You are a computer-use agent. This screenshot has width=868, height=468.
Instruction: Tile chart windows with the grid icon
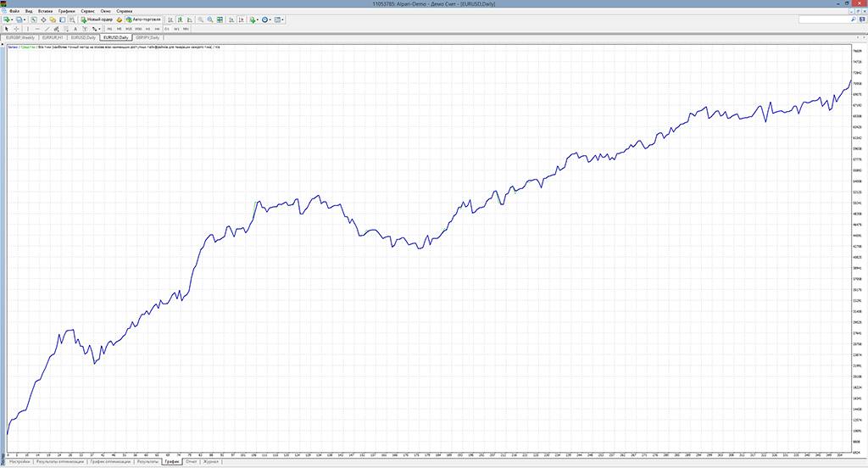[220, 19]
